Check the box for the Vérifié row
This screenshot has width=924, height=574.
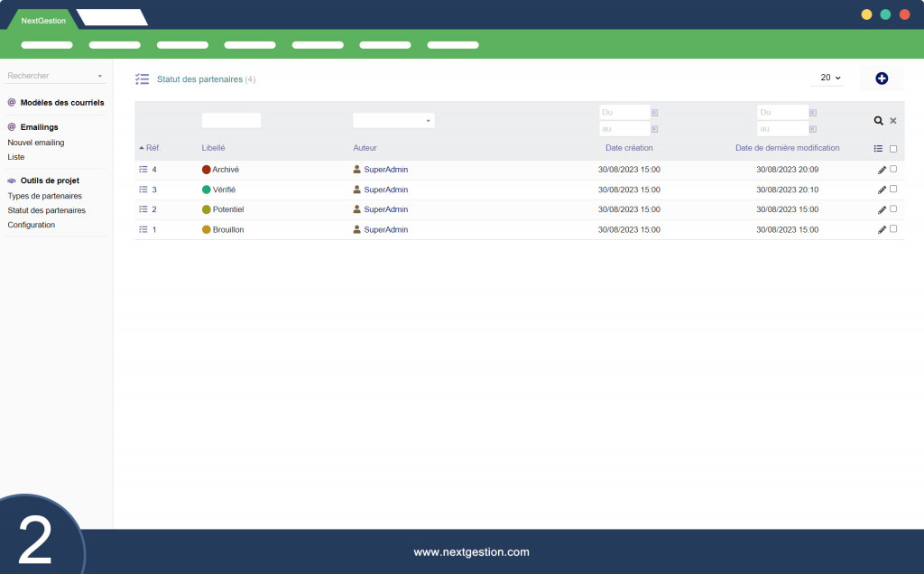893,189
